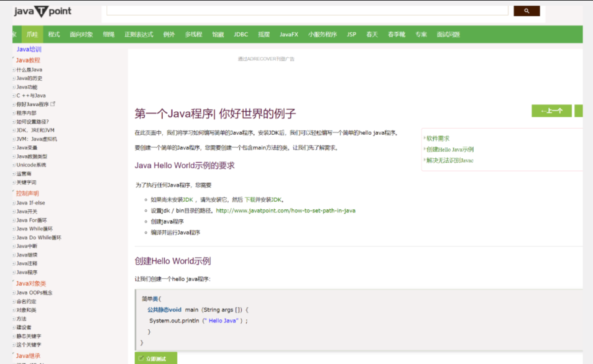Screen dimensions: 593x364
Task: Open Java If-else sidebar link
Action: (30, 202)
